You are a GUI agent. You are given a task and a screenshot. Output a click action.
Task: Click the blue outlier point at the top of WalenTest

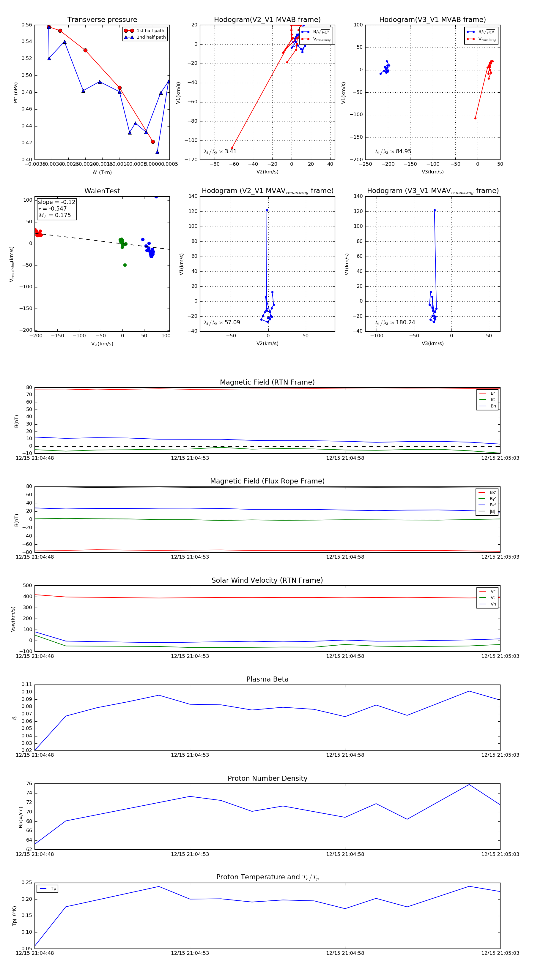pos(156,197)
